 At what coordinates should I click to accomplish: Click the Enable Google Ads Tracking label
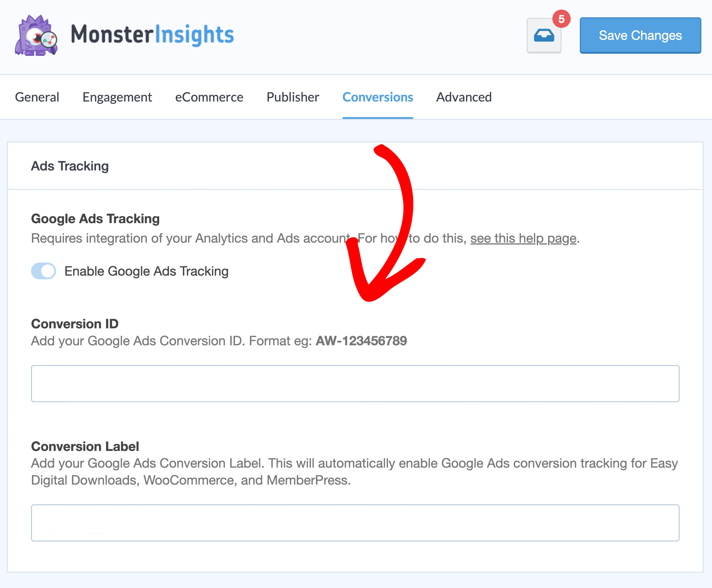pos(146,271)
